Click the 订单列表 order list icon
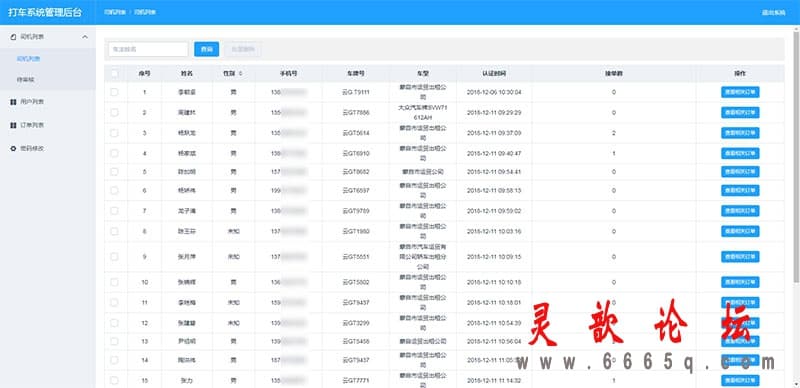Image resolution: width=800 pixels, height=388 pixels. click(x=13, y=125)
